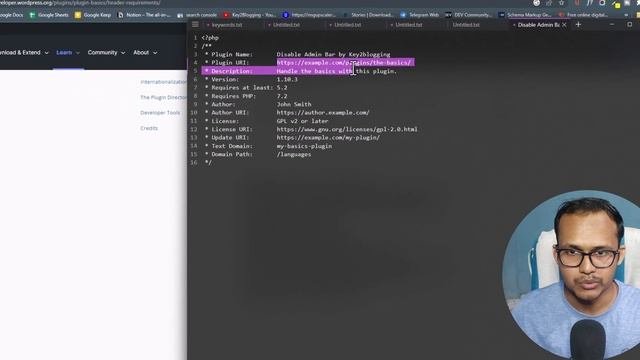Open Key2Blogging YouTube bookmark
Viewport: 640px width, 360px height.
(249, 15)
